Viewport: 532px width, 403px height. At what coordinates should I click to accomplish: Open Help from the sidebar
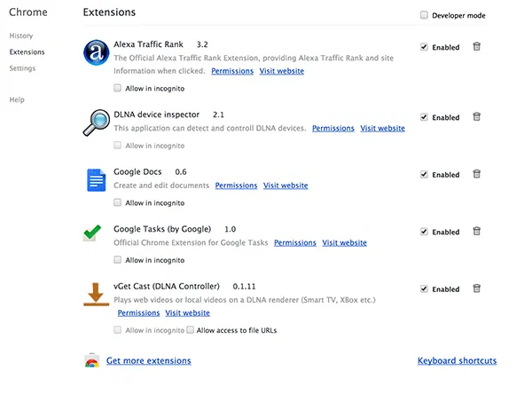[x=17, y=99]
